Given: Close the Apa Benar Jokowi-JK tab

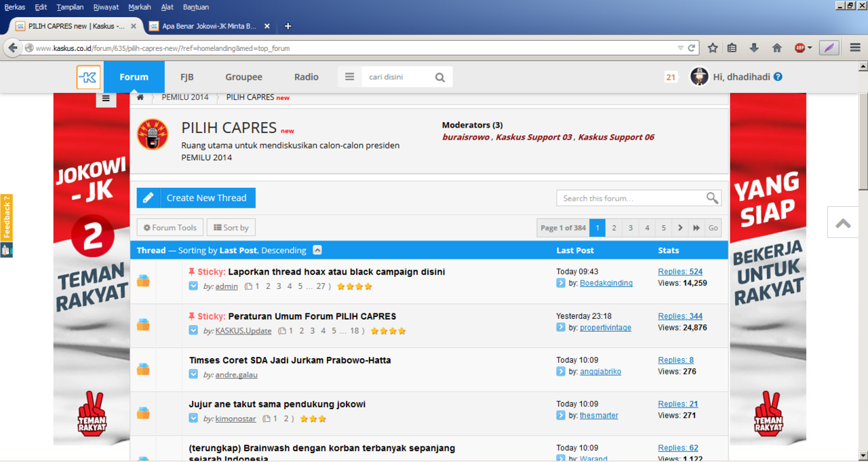Looking at the screenshot, I should tap(267, 26).
